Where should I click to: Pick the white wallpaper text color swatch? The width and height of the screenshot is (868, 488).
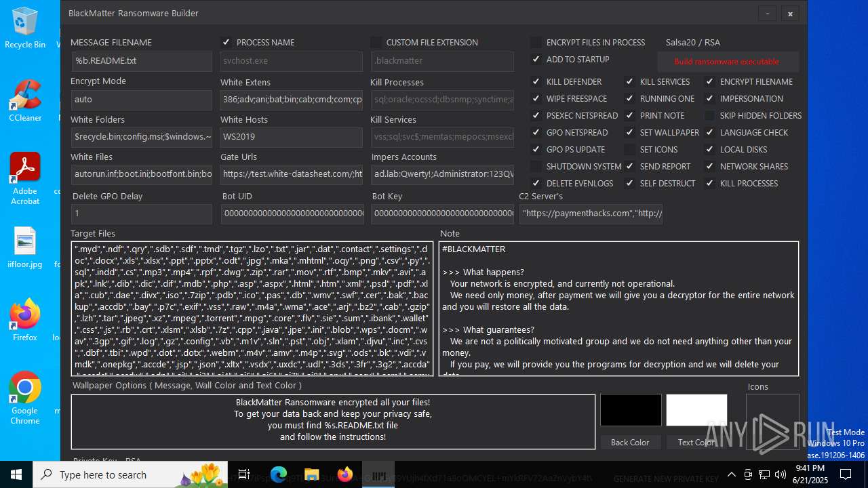click(696, 410)
